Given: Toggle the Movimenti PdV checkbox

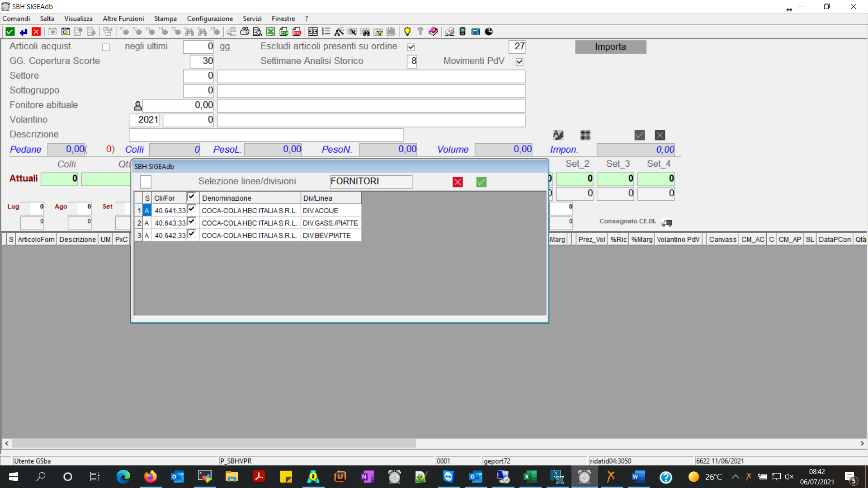Looking at the screenshot, I should point(519,61).
